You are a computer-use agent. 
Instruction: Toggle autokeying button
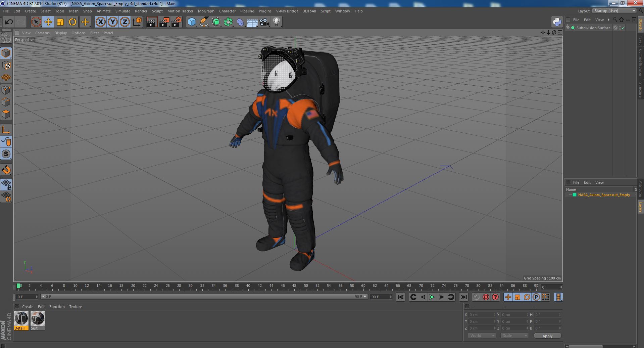[x=486, y=297]
